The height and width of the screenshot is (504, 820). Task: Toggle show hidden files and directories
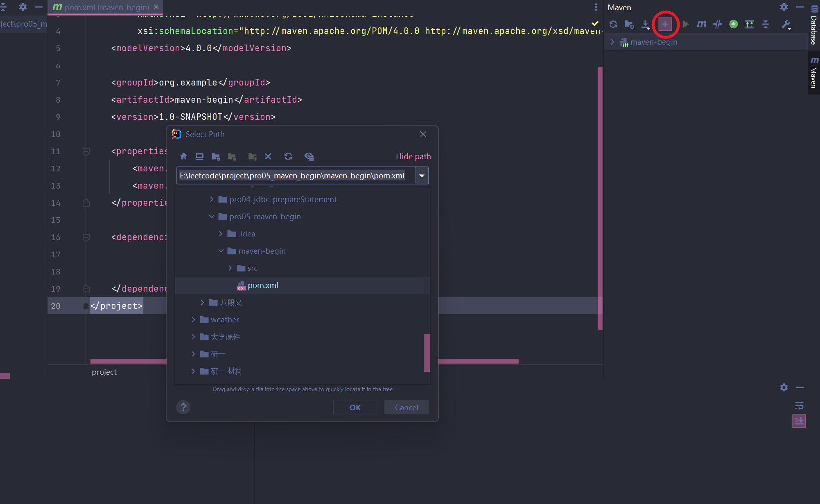[x=309, y=156]
